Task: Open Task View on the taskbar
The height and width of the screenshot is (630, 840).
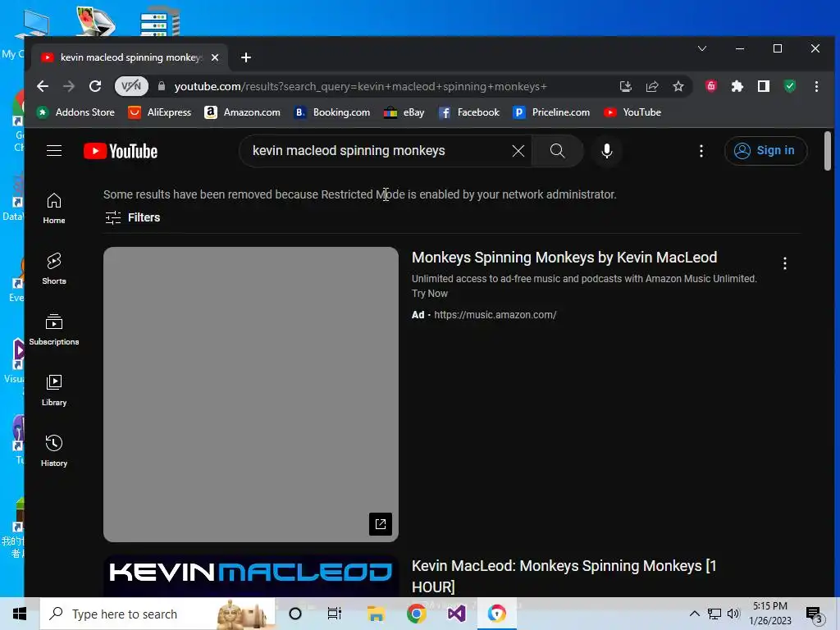Action: 335,614
